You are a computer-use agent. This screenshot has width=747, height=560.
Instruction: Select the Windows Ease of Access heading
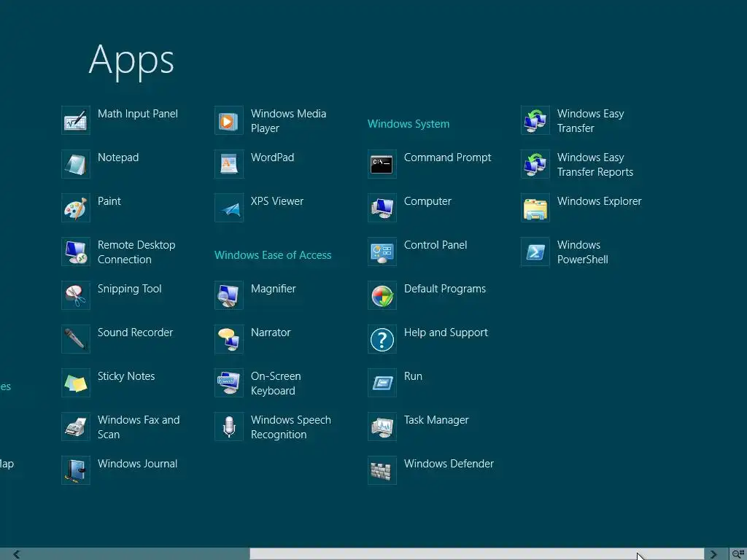(x=273, y=255)
